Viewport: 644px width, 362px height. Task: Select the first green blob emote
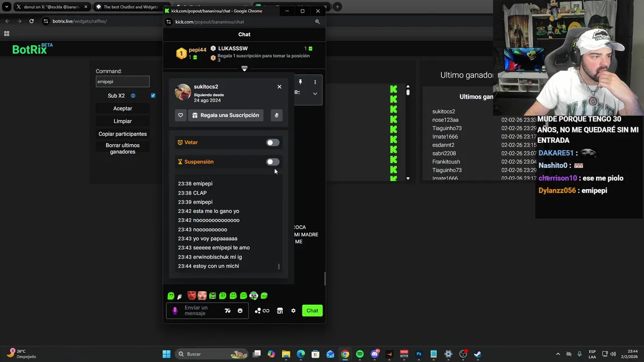171,296
